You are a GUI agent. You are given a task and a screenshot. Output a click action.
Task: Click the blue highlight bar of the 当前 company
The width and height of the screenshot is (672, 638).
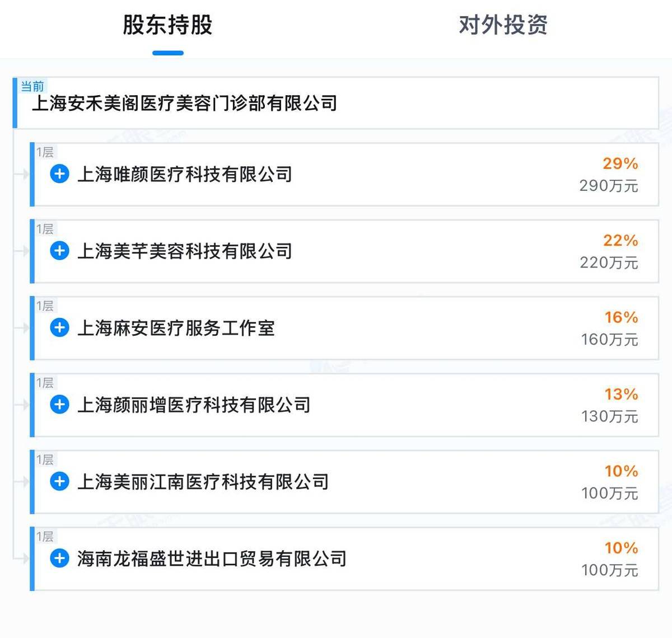click(15, 102)
